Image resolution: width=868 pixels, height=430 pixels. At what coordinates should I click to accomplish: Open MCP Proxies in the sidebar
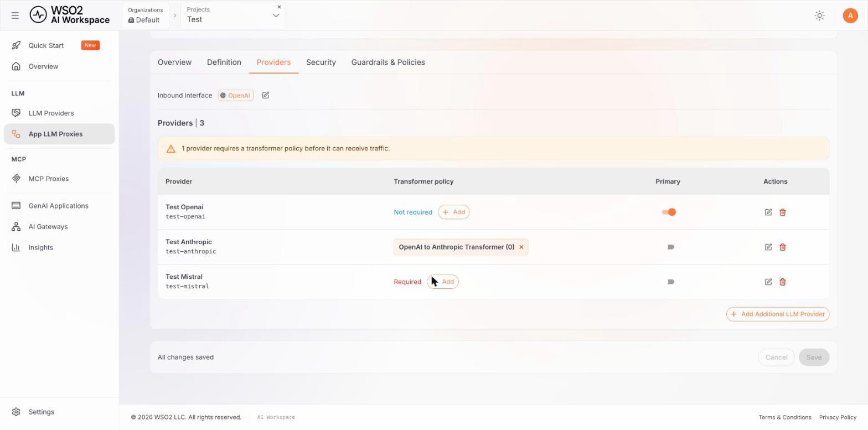[x=59, y=179]
